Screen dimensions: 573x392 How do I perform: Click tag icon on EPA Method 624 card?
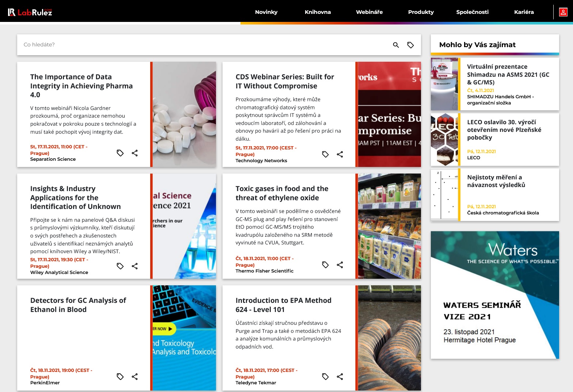(325, 376)
